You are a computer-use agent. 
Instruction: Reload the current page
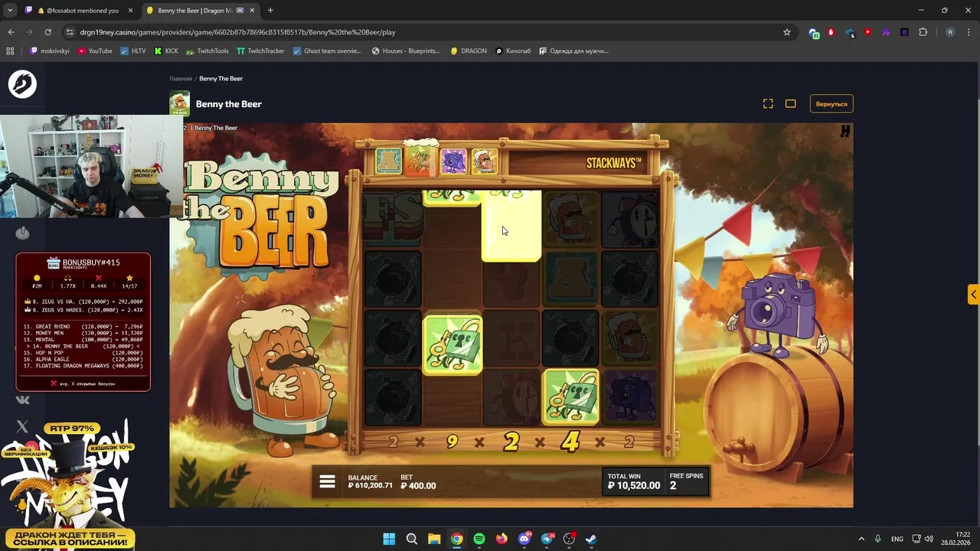coord(47,32)
